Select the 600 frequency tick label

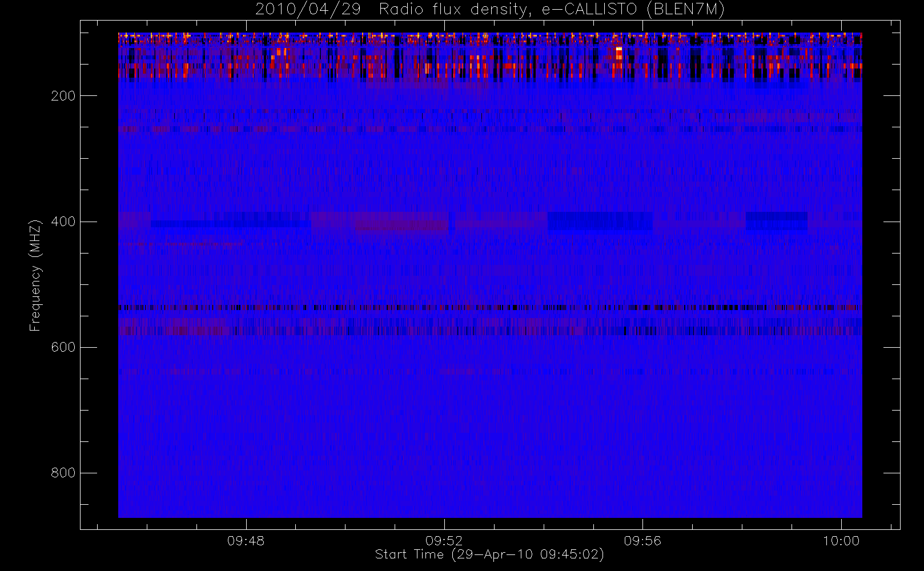click(63, 347)
